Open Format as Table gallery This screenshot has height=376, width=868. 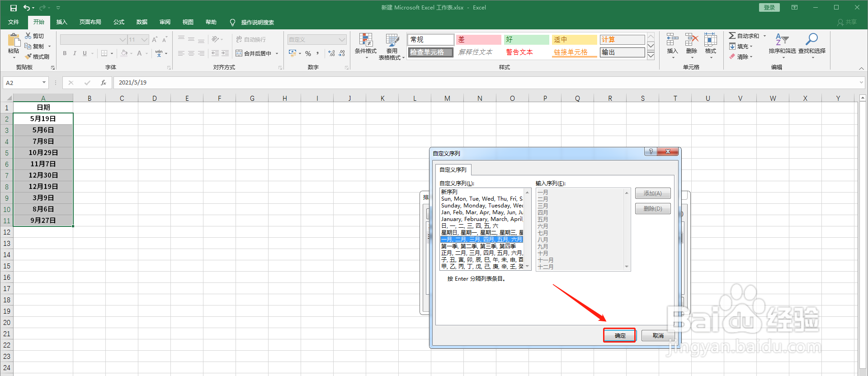[392, 46]
